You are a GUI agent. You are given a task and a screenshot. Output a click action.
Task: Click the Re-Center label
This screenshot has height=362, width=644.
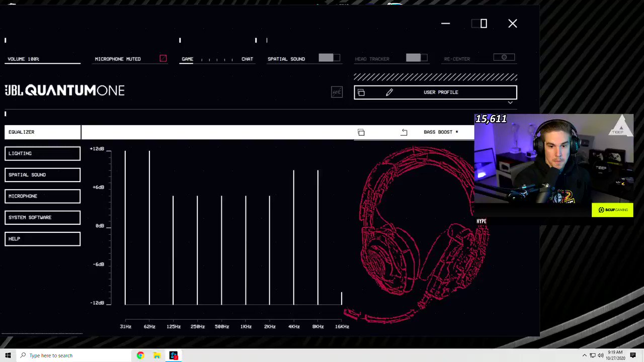point(457,59)
